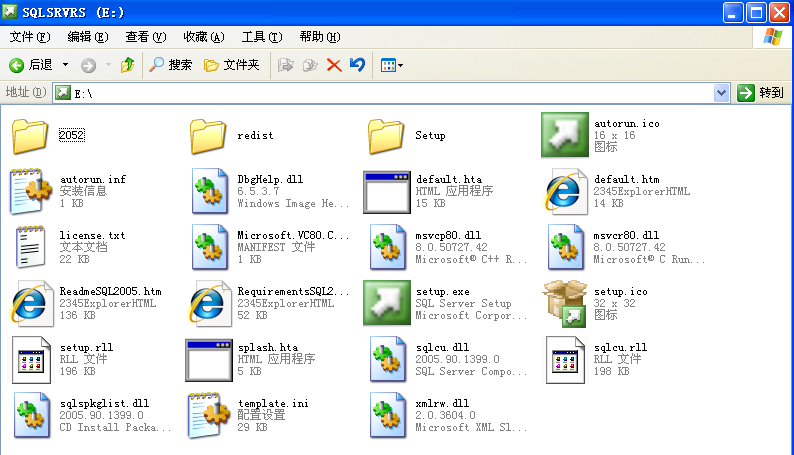Click the 'ReadmeSQL2005.htm' file name
The width and height of the screenshot is (794, 455).
pyautogui.click(x=110, y=291)
